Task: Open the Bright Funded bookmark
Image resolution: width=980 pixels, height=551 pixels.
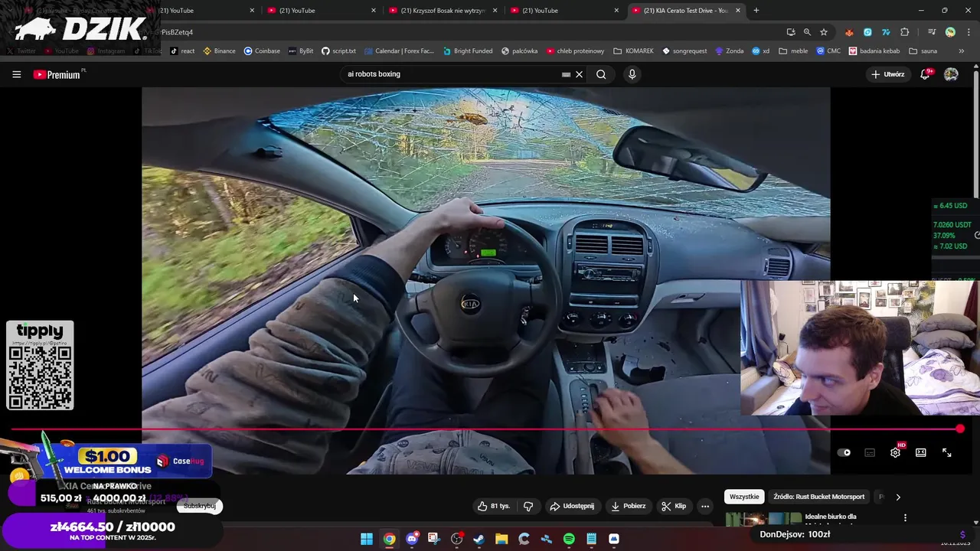Action: tap(467, 51)
